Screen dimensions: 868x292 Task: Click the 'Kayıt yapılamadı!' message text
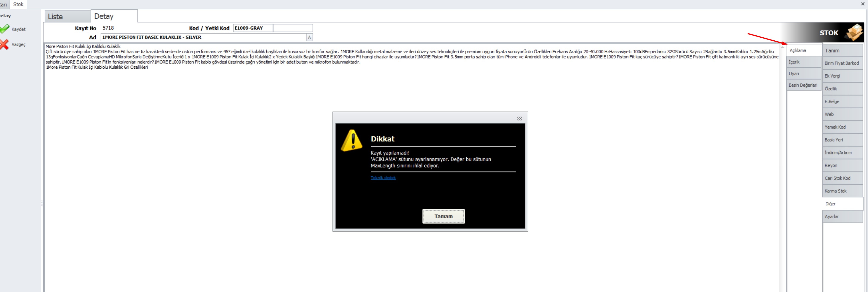point(390,153)
